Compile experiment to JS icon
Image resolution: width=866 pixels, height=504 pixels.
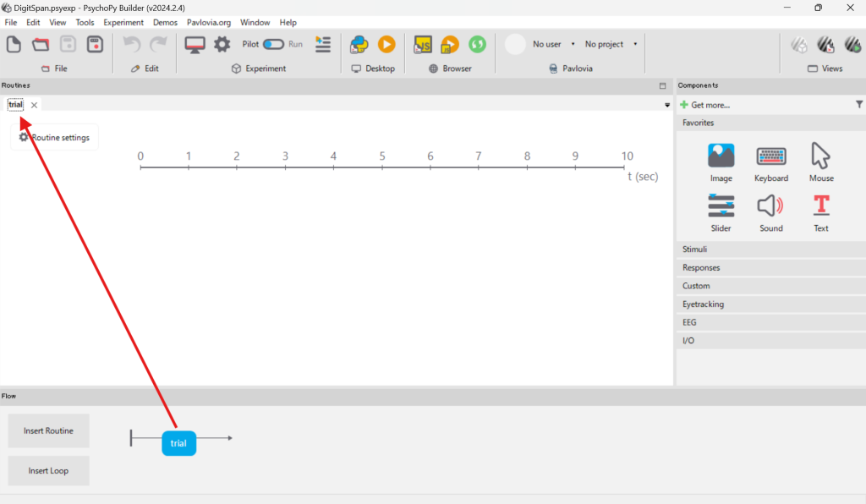pyautogui.click(x=423, y=44)
